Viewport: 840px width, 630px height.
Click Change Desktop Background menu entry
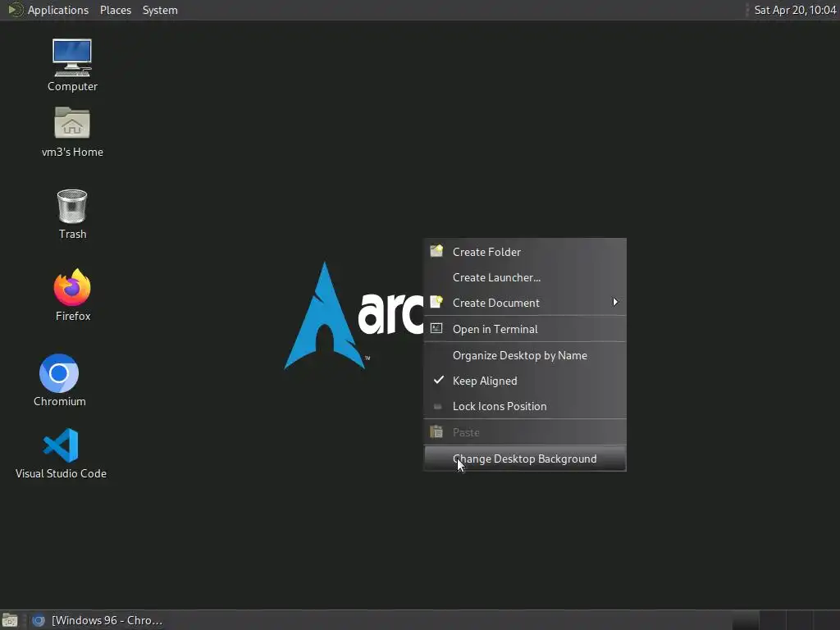pos(525,459)
